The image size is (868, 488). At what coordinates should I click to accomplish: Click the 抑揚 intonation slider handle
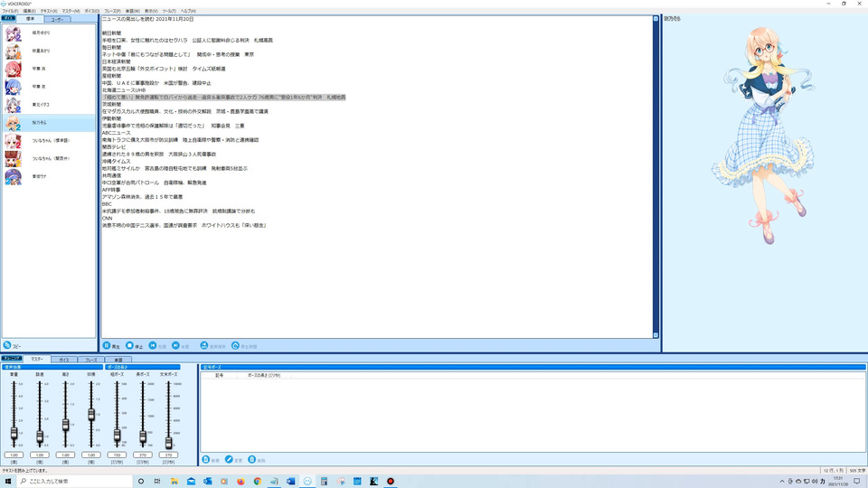[x=91, y=414]
